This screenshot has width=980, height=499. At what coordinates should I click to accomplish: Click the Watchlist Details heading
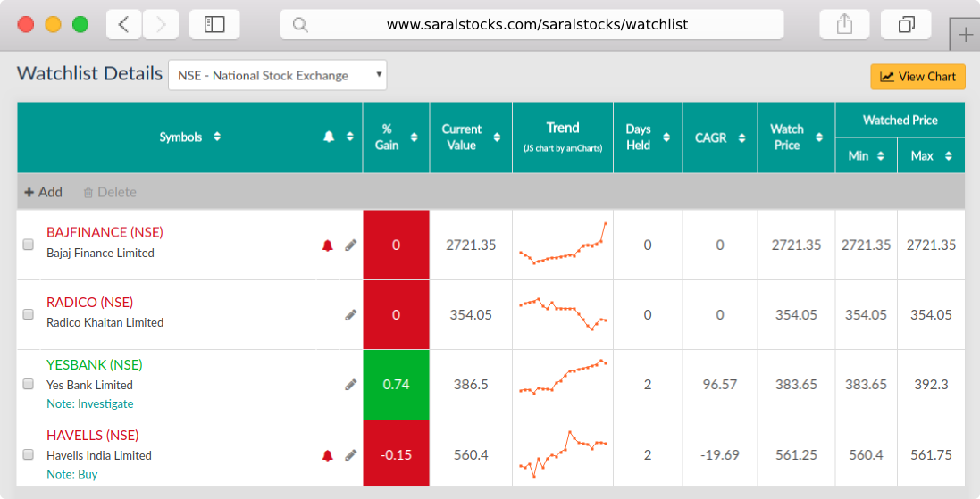89,74
